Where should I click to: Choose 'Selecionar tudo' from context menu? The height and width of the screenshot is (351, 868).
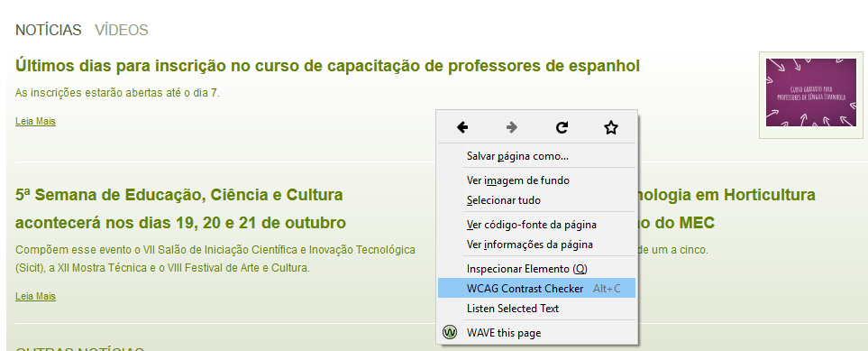pos(536,200)
